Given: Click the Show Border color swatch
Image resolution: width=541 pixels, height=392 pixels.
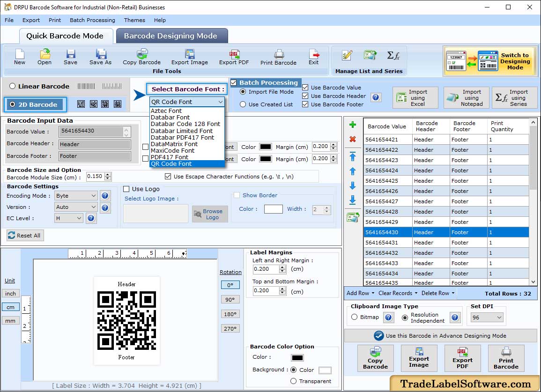Looking at the screenshot, I should tap(273, 209).
